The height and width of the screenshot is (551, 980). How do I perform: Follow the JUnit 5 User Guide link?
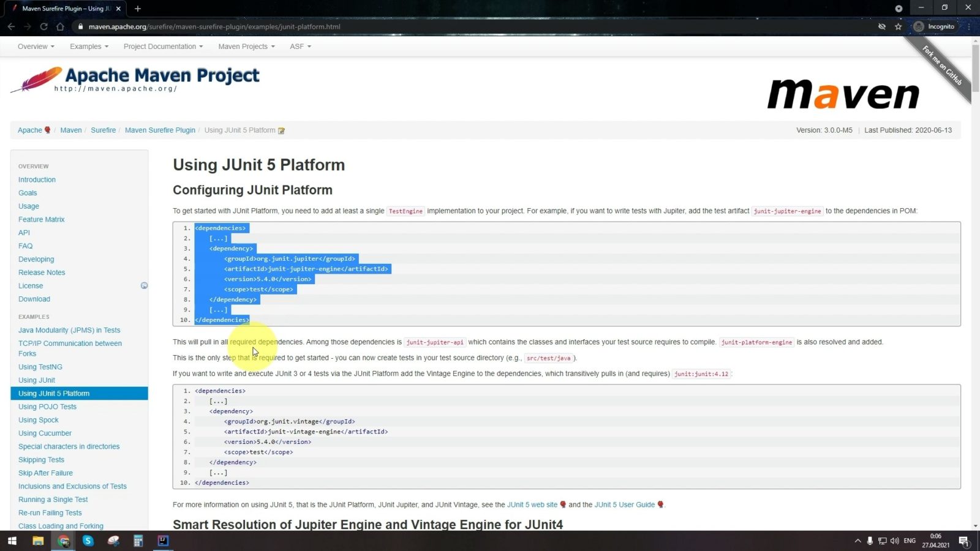[625, 505]
